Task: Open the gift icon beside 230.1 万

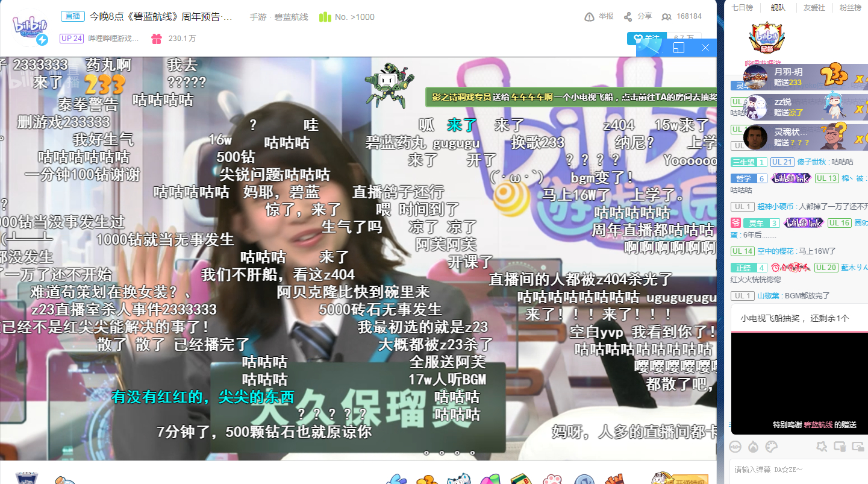Action: [157, 39]
